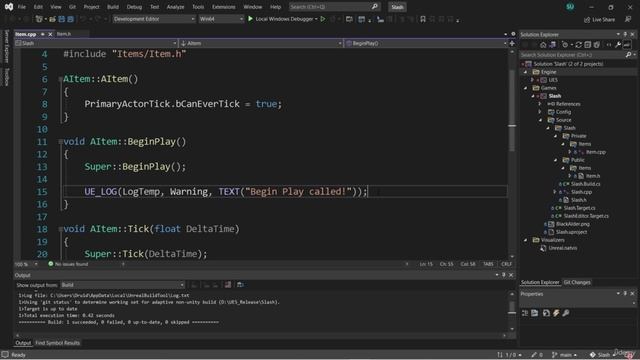Click Property Pages wrench icon in Properties
Image resolution: width=640 pixels, height=360 pixels.
(566, 313)
